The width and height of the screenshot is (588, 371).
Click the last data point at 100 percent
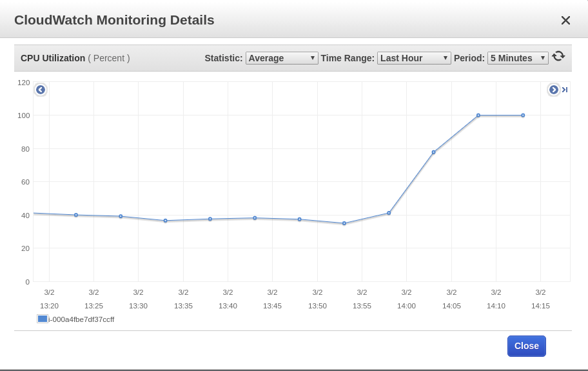[x=523, y=115]
